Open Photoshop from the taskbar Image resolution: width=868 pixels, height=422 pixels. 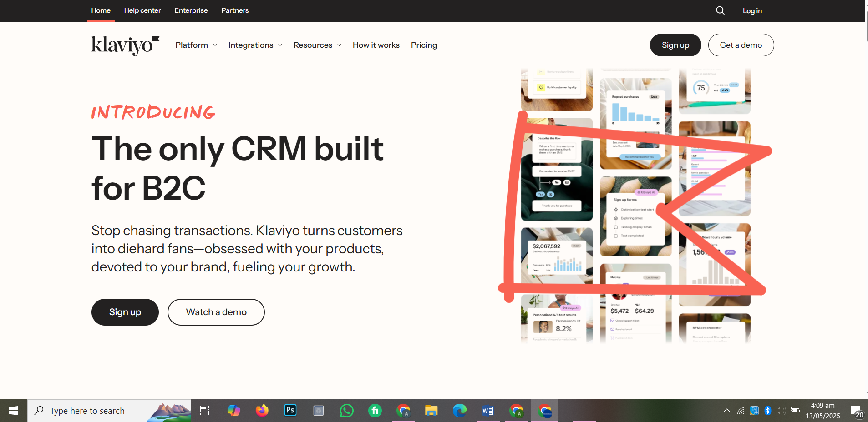tap(290, 410)
